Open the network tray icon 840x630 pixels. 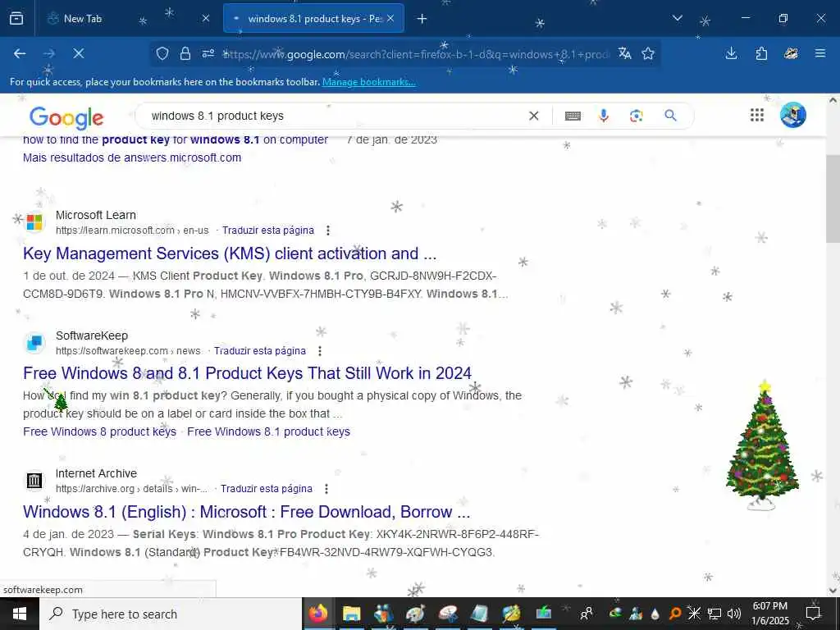(x=714, y=614)
